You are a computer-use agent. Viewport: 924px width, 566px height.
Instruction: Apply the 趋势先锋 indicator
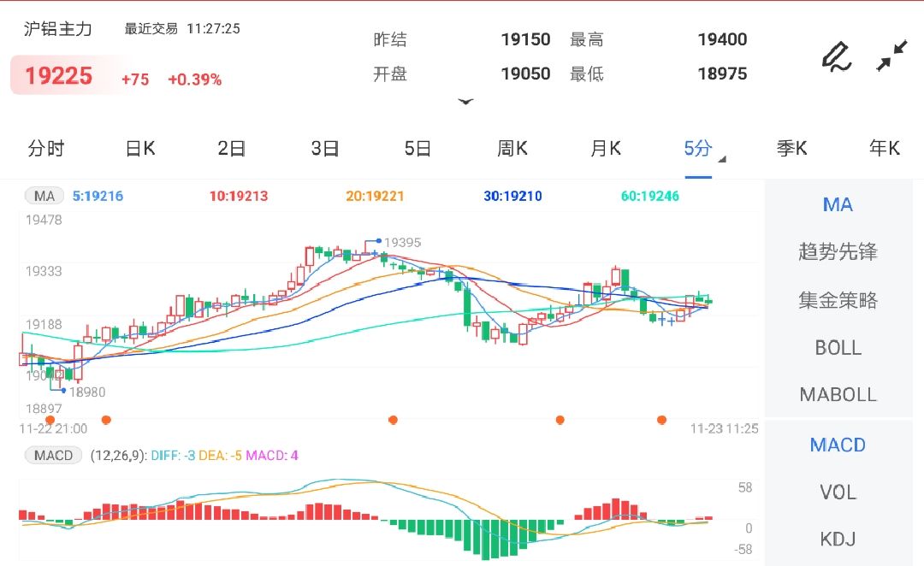pos(837,251)
